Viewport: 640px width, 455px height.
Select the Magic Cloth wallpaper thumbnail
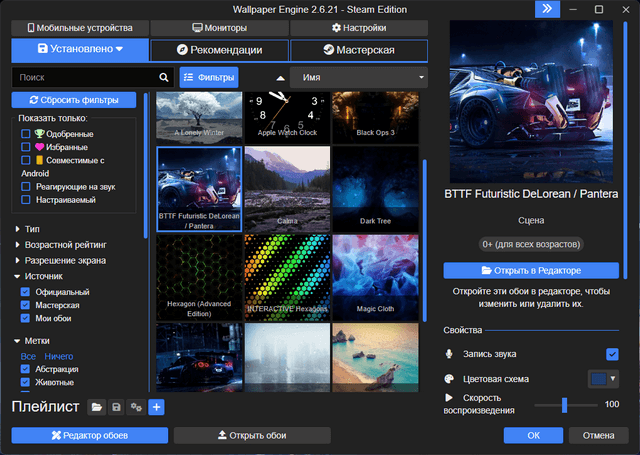coord(376,277)
